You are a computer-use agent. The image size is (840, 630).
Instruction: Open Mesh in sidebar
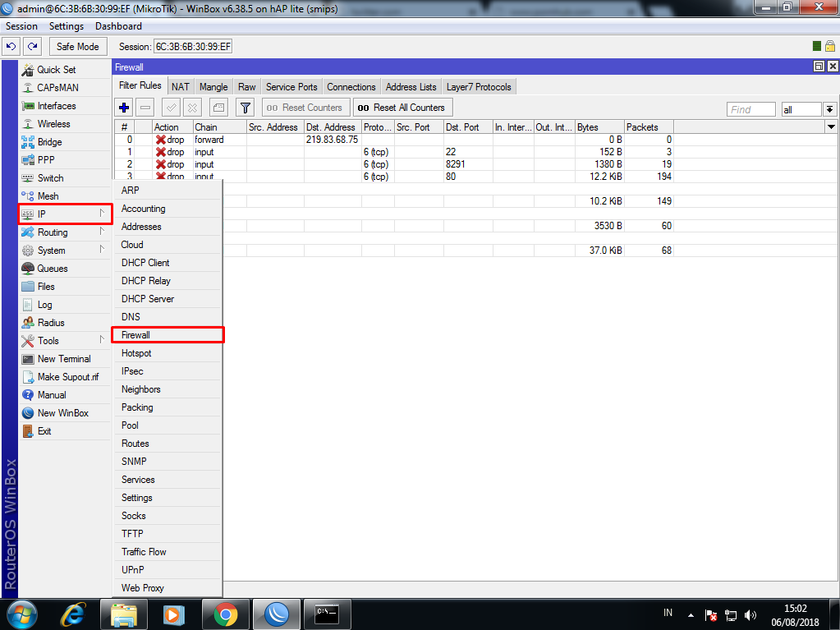point(66,196)
